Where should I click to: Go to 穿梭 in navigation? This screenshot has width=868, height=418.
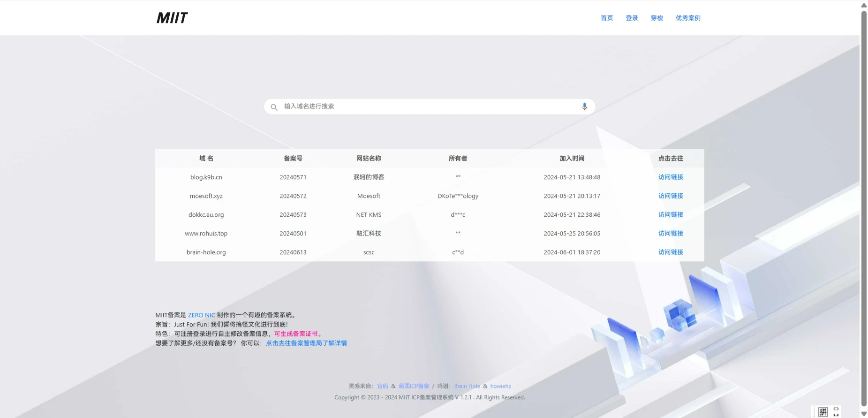(x=657, y=18)
